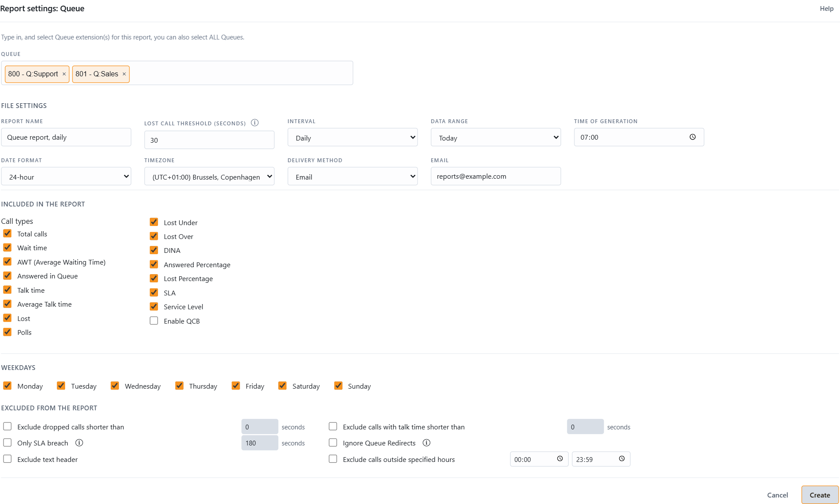Open the Timezone dropdown
Image resolution: width=840 pixels, height=504 pixels.
209,177
